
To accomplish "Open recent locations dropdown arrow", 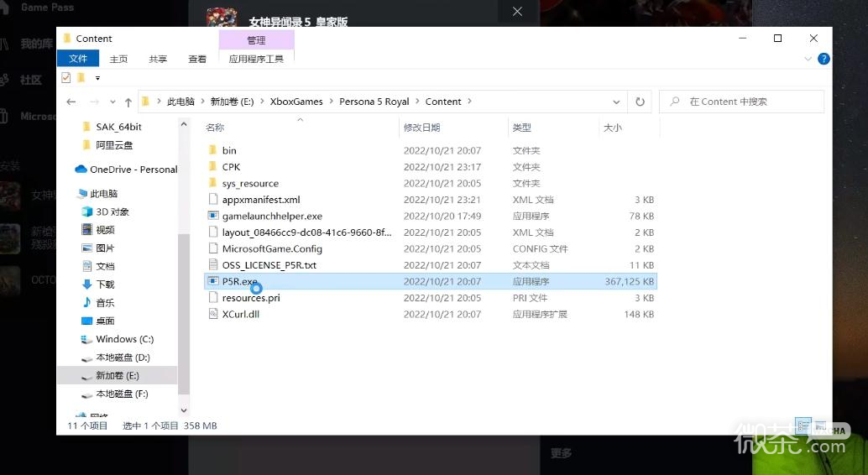I will click(x=112, y=102).
